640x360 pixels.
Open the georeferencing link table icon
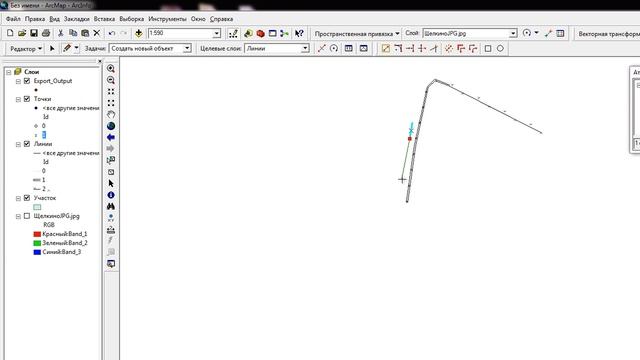tap(560, 33)
